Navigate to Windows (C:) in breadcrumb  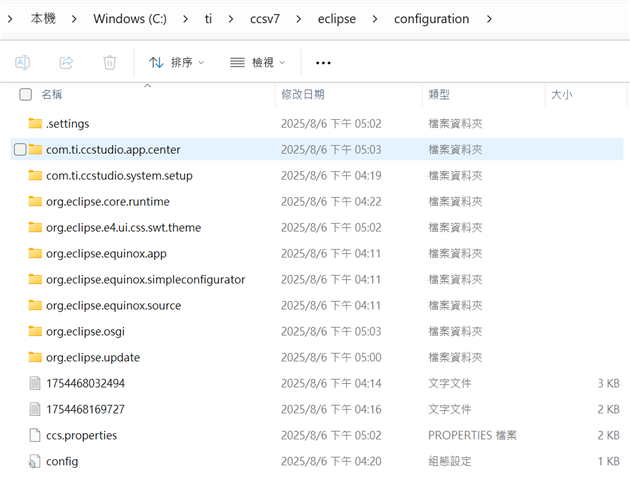tap(130, 18)
